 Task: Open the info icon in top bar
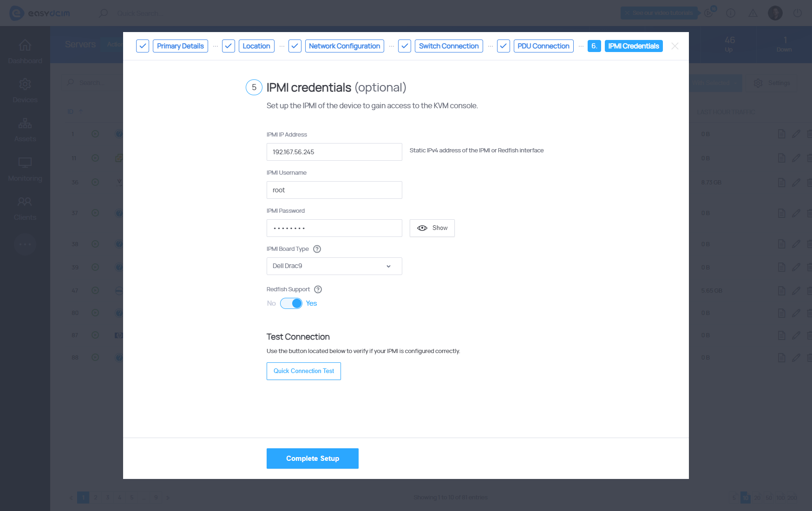click(x=731, y=13)
